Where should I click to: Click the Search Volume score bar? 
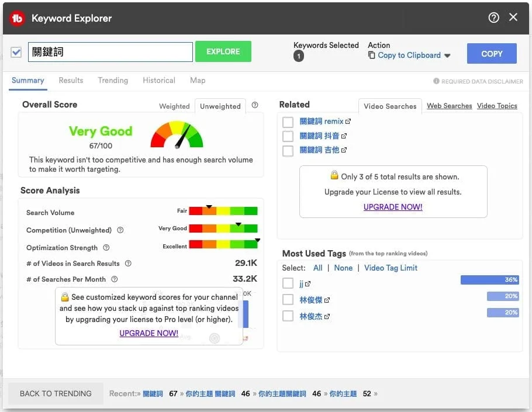pyautogui.click(x=223, y=211)
